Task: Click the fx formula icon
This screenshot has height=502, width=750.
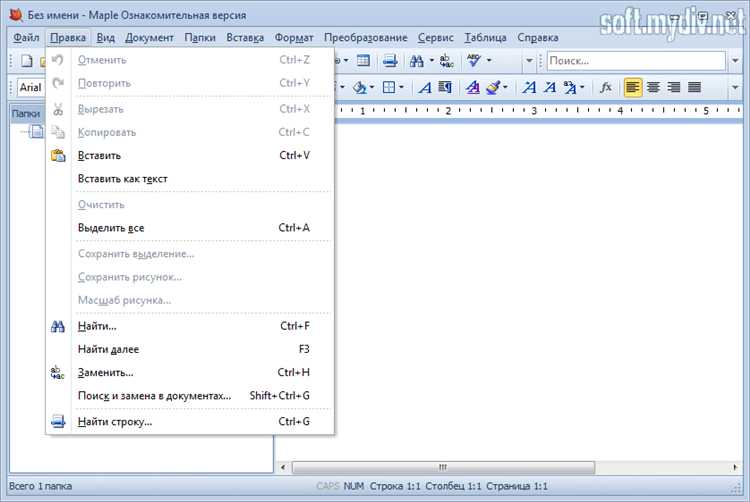Action: [x=606, y=87]
